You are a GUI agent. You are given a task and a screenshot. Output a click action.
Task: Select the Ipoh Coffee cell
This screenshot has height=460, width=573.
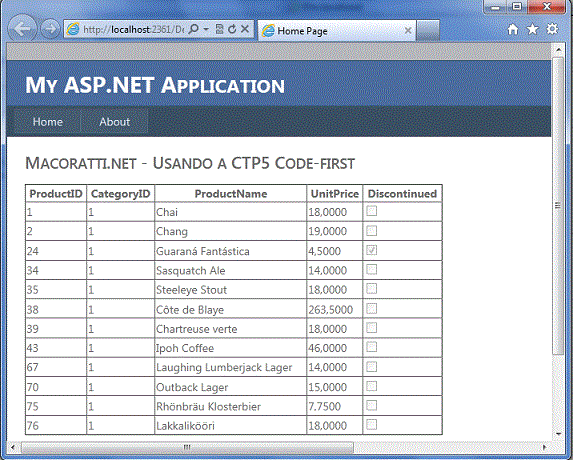tap(231, 348)
